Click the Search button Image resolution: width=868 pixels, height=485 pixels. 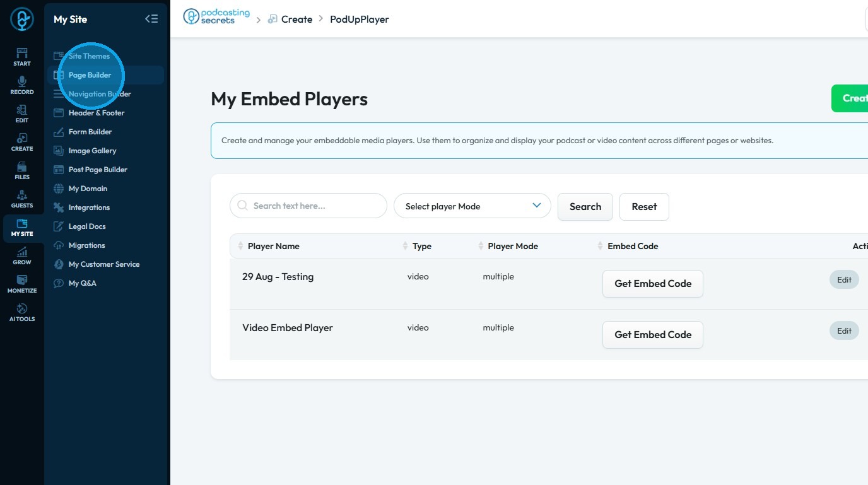pyautogui.click(x=585, y=207)
